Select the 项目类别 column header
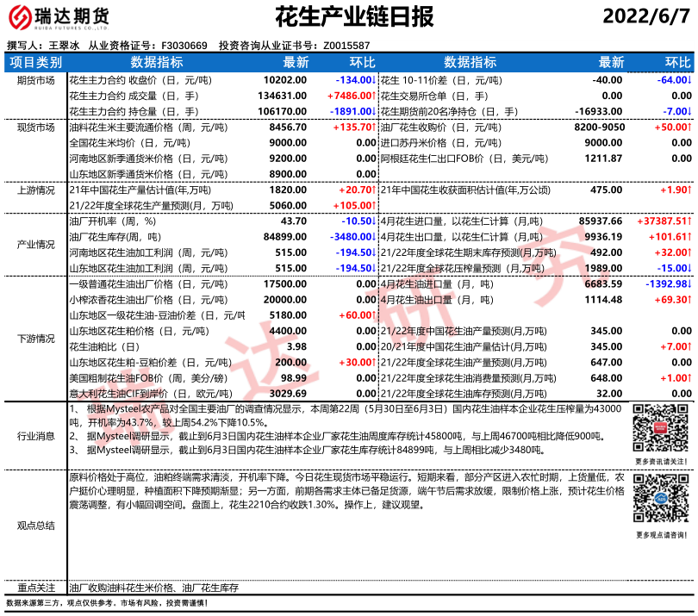 (x=35, y=63)
